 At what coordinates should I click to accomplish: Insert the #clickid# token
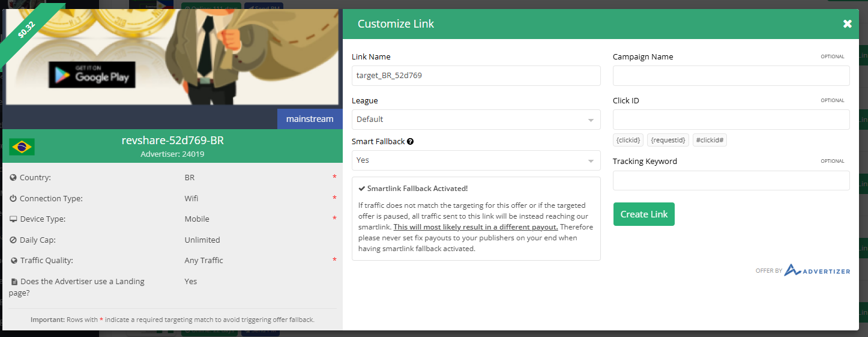pyautogui.click(x=709, y=140)
